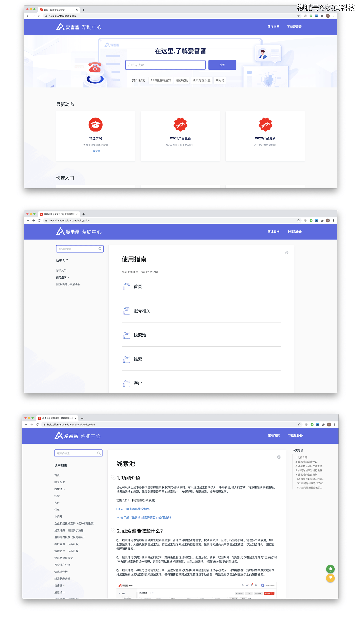Click the print icon on 线索池 article
The width and height of the screenshot is (364, 620).
[279, 457]
